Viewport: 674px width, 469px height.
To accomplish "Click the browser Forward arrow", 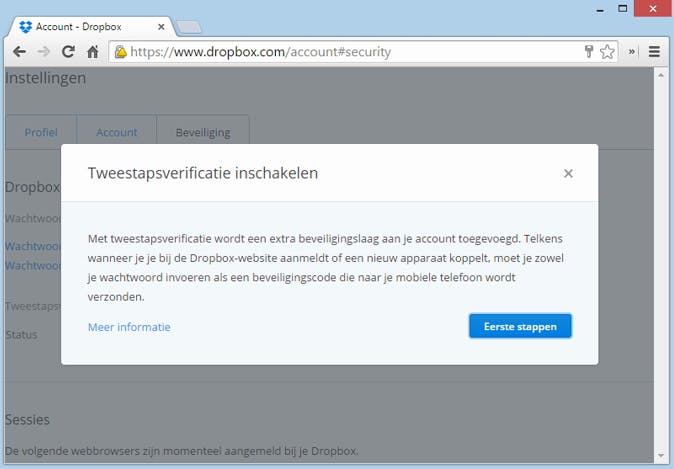I will coord(43,52).
